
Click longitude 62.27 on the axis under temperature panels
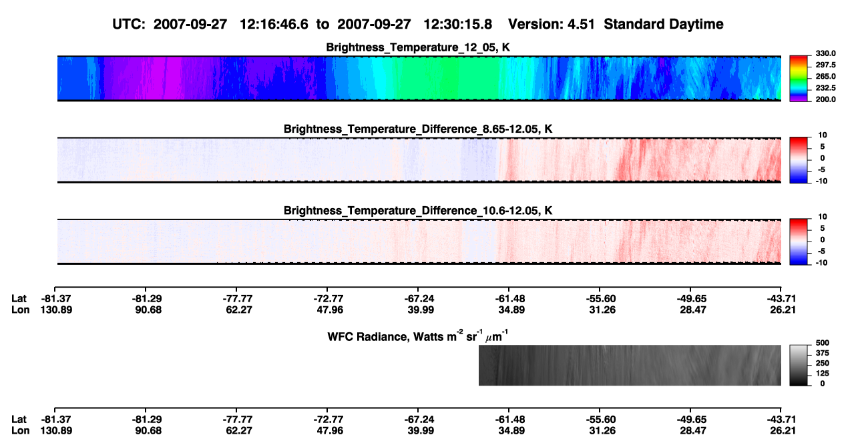pyautogui.click(x=238, y=310)
